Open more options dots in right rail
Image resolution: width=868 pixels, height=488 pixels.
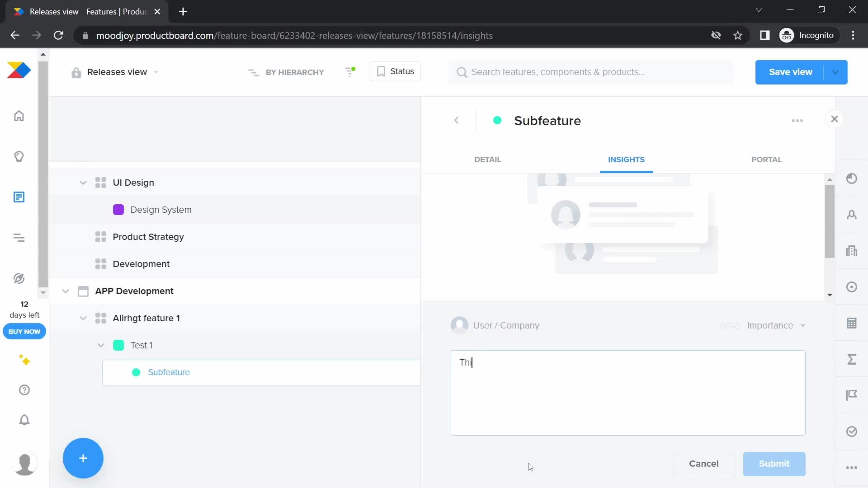[x=852, y=468]
